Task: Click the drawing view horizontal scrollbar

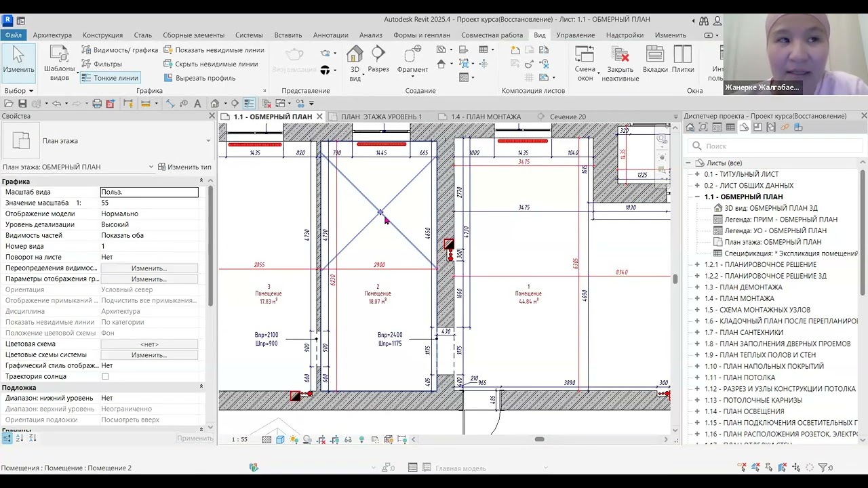Action: pos(539,439)
